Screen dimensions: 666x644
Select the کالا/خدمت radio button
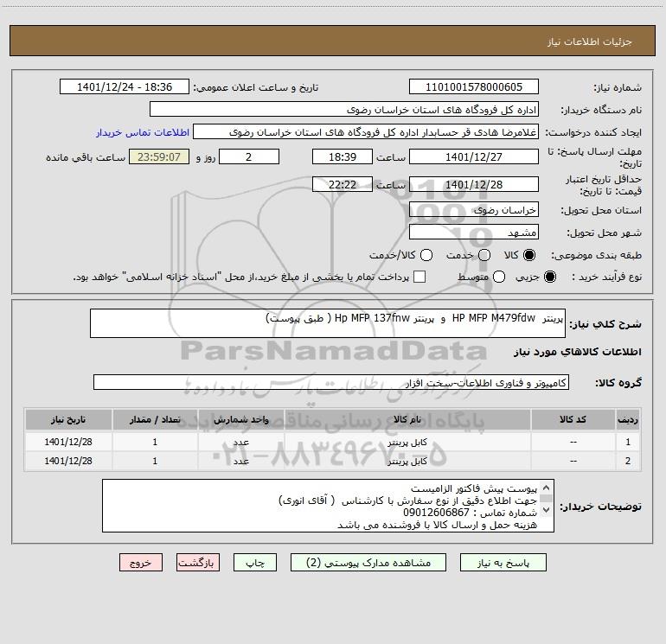click(x=426, y=255)
